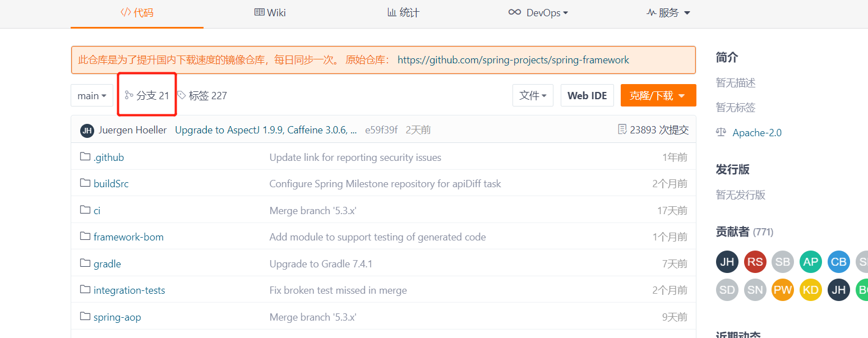Image resolution: width=868 pixels, height=338 pixels.
Task: Open the 克隆/下载 button
Action: point(658,96)
